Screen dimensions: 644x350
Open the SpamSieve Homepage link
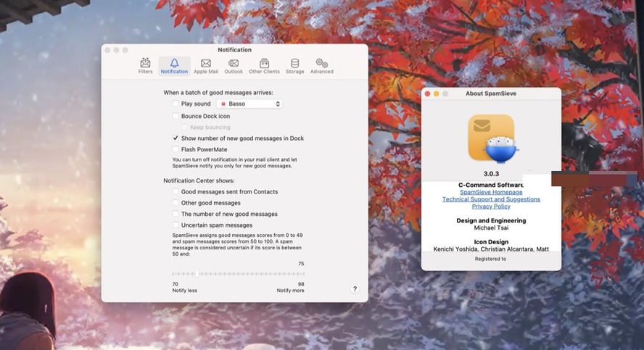[x=491, y=192]
